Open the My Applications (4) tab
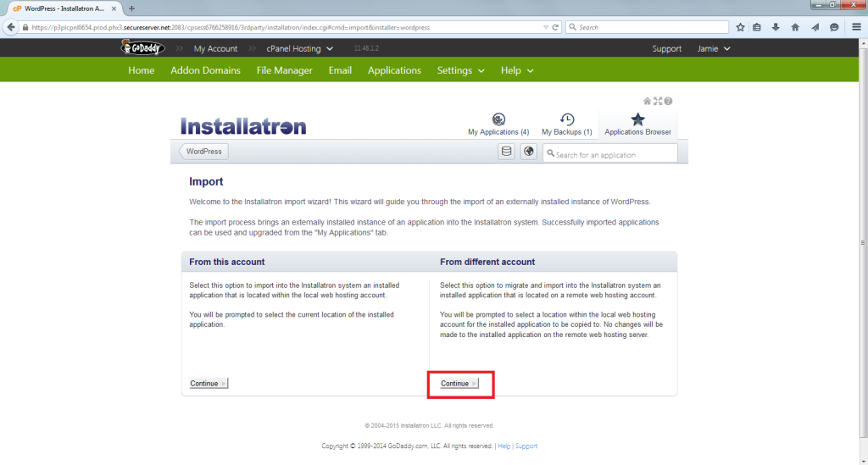 (x=498, y=125)
